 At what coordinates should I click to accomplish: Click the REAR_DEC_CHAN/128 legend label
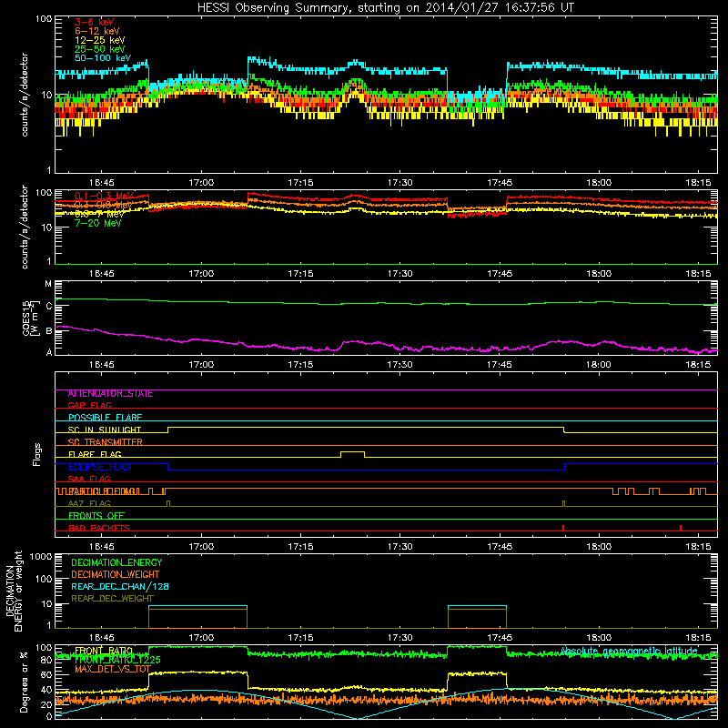point(120,587)
